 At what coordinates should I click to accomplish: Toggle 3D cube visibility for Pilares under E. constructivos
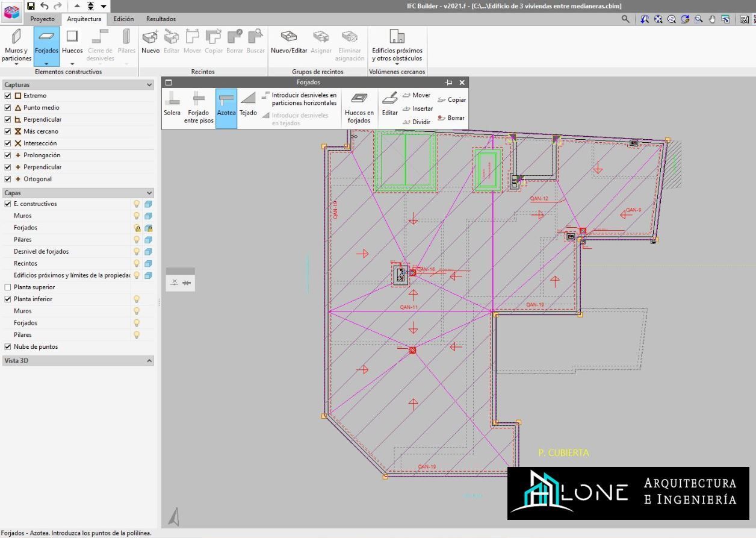(x=148, y=240)
